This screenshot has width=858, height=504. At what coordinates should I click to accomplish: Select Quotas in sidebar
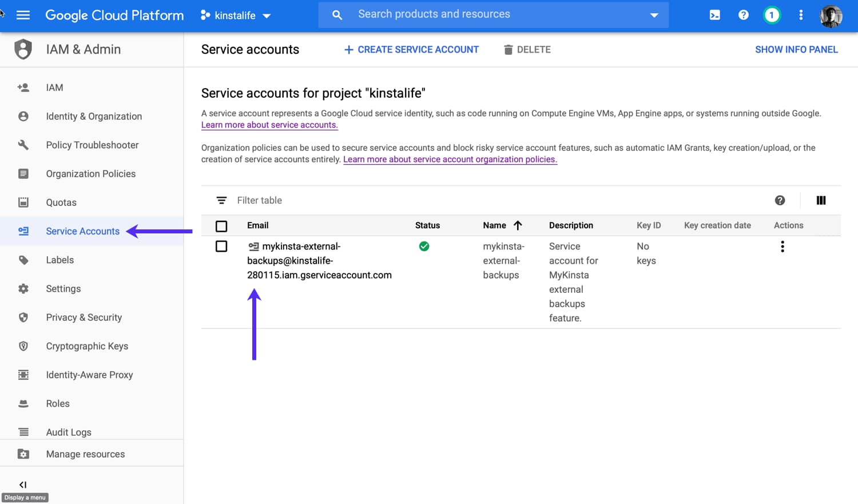coord(61,203)
